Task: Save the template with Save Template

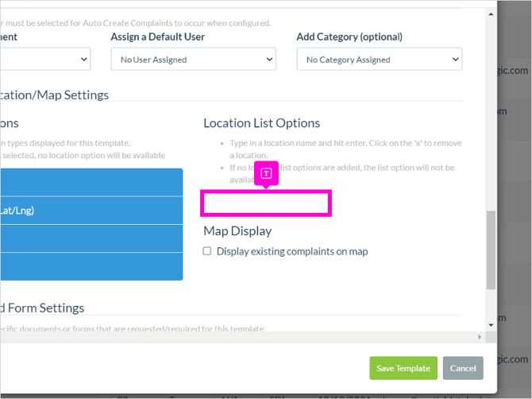Action: pos(403,368)
